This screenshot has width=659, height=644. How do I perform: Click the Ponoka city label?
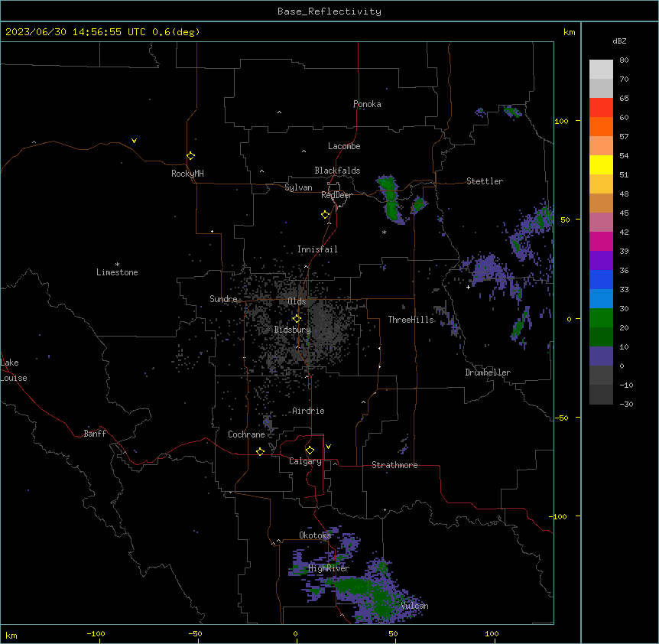click(x=367, y=104)
